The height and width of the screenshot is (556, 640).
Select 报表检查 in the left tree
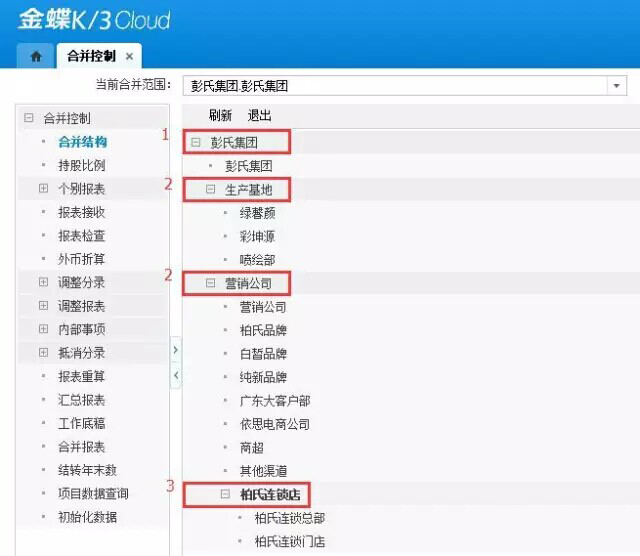tap(82, 236)
